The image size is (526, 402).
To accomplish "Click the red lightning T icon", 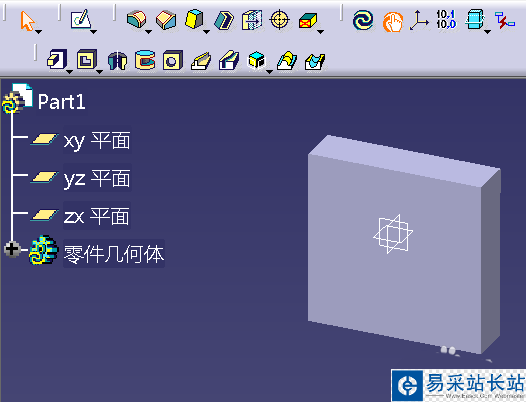I will point(505,20).
